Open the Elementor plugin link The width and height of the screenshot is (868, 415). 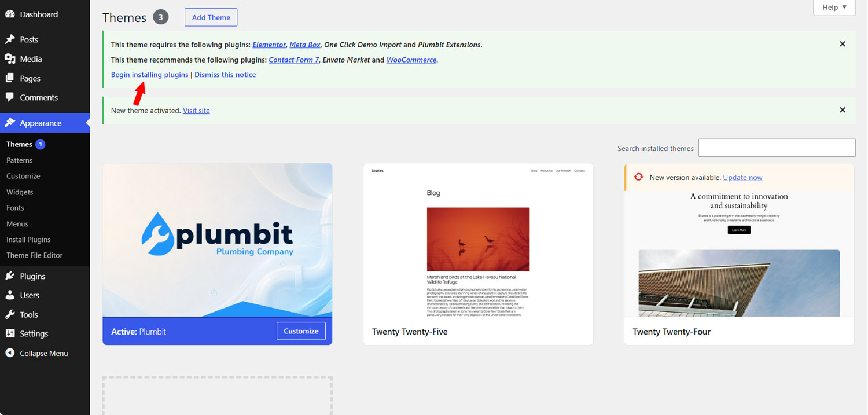coord(269,45)
